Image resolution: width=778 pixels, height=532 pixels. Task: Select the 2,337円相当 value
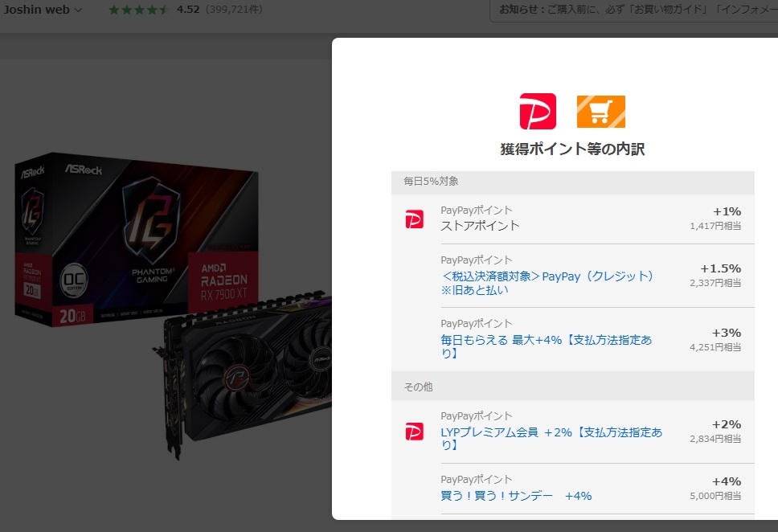click(x=715, y=283)
